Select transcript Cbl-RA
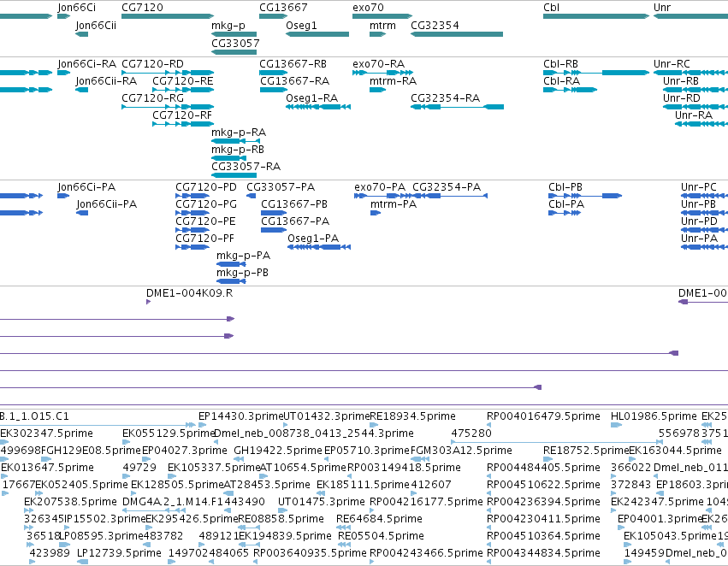 pos(570,90)
